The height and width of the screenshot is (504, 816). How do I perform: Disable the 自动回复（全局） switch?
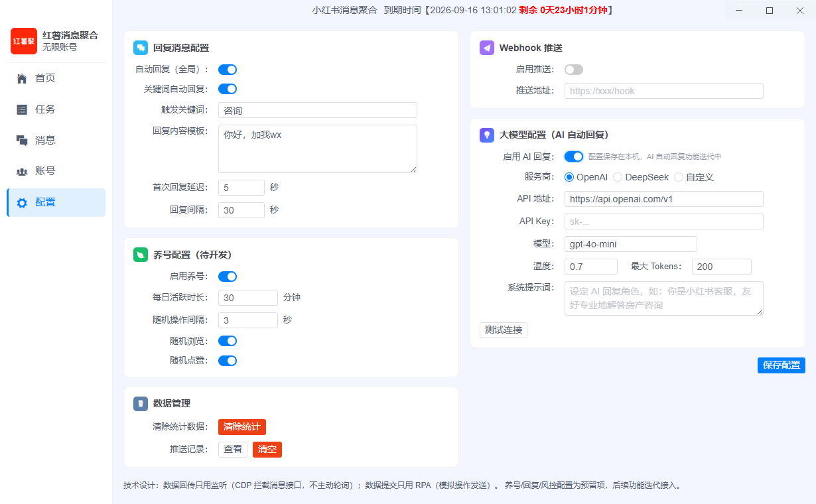[228, 70]
